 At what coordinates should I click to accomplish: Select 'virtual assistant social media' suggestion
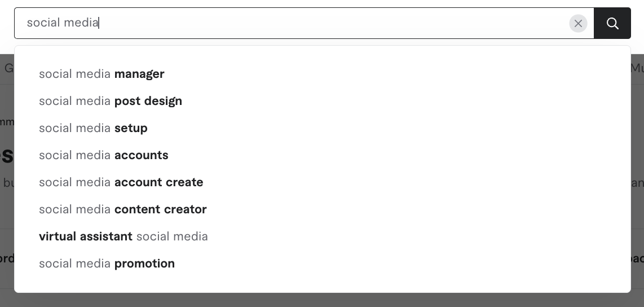point(123,236)
